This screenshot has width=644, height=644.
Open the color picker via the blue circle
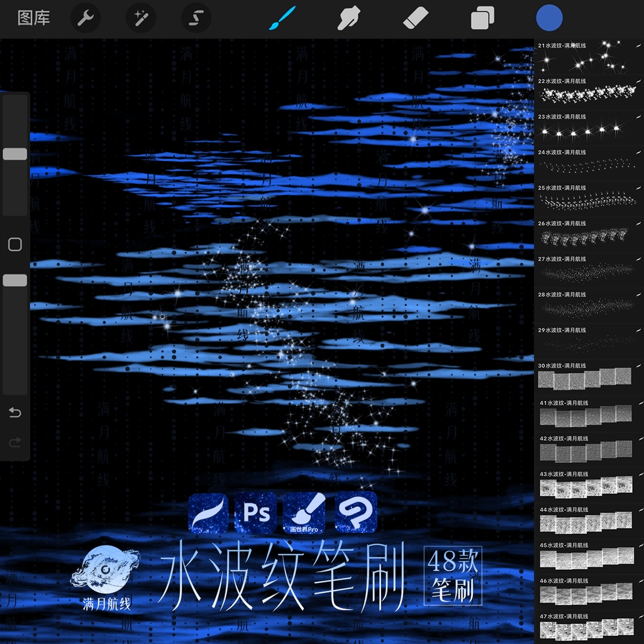tap(550, 18)
